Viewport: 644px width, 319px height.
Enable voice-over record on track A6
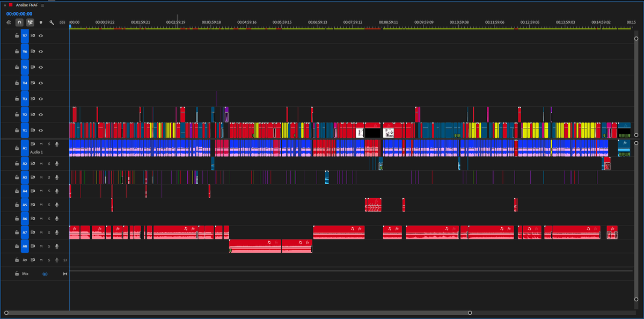(x=56, y=219)
